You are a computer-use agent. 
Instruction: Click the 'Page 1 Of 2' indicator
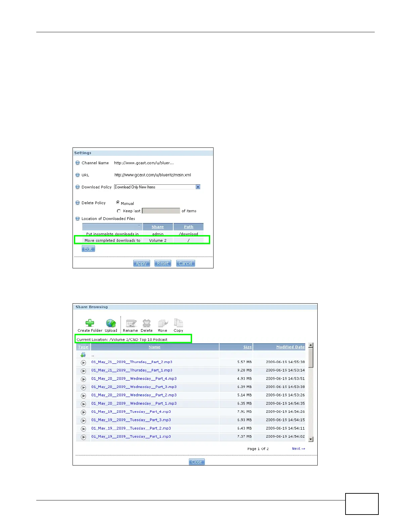point(258,449)
